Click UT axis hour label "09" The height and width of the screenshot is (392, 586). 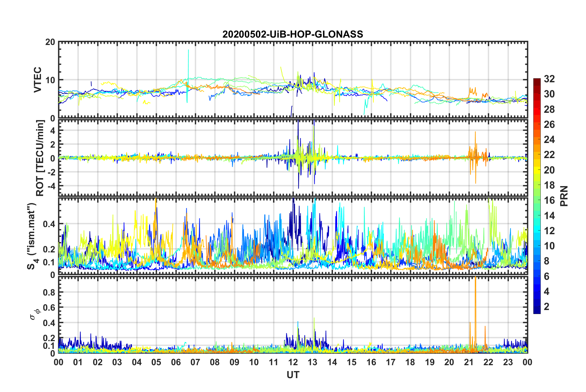pyautogui.click(x=234, y=362)
